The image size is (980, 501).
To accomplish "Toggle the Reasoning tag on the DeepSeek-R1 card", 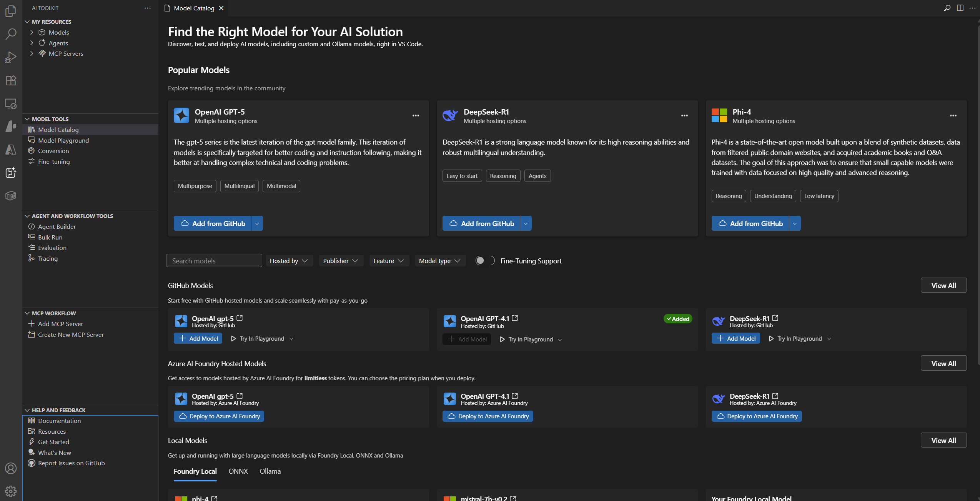I will (502, 176).
